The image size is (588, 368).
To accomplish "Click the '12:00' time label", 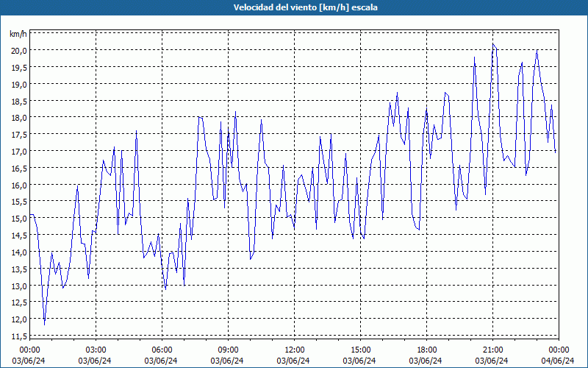I will (x=294, y=350).
